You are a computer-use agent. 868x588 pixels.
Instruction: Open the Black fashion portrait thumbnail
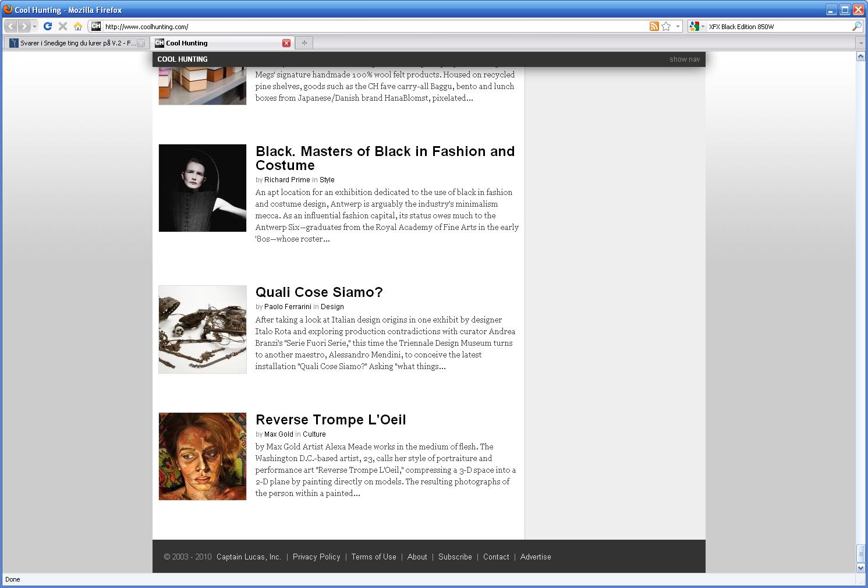[x=203, y=188]
